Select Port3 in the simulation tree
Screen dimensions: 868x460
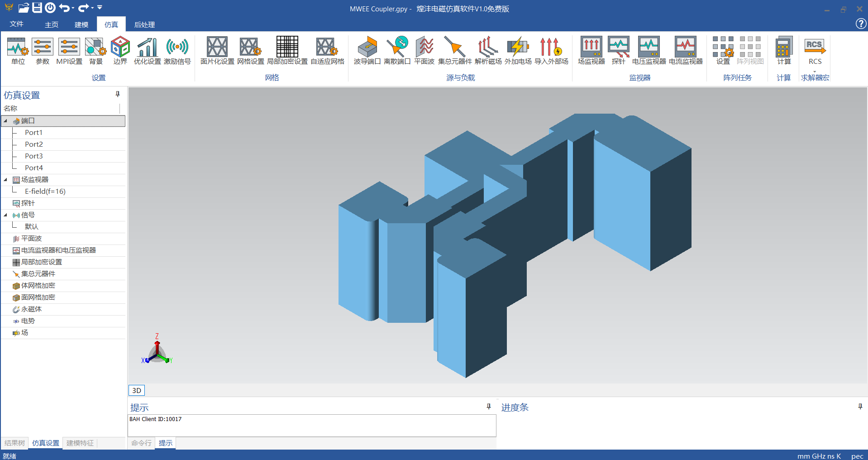coord(34,156)
